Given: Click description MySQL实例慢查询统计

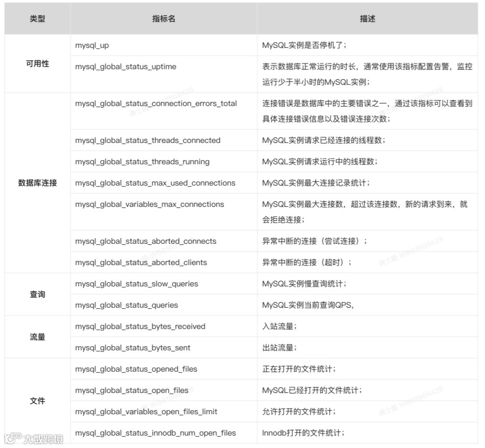Looking at the screenshot, I should pyautogui.click(x=304, y=284).
